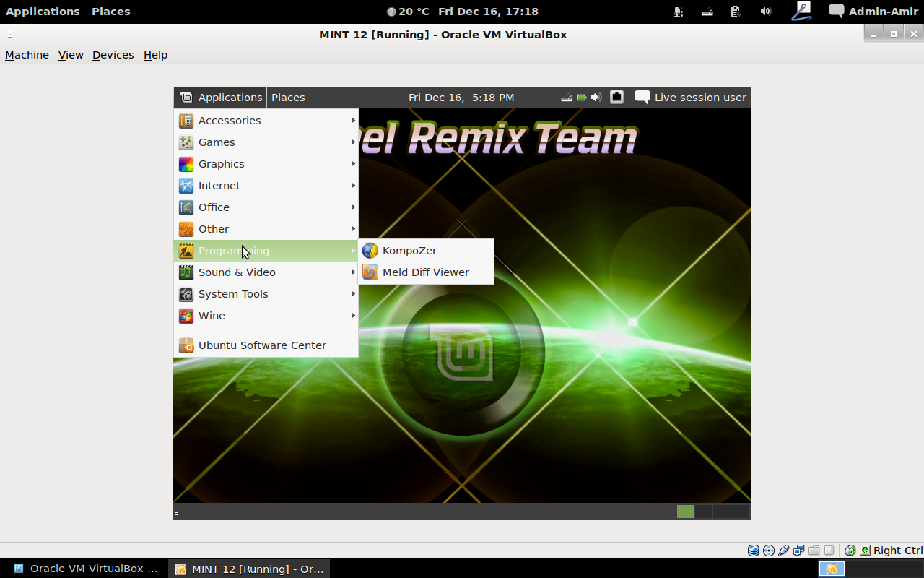This screenshot has height=578, width=924.
Task: Expand the Sound & Video submenu arrow
Action: point(353,272)
